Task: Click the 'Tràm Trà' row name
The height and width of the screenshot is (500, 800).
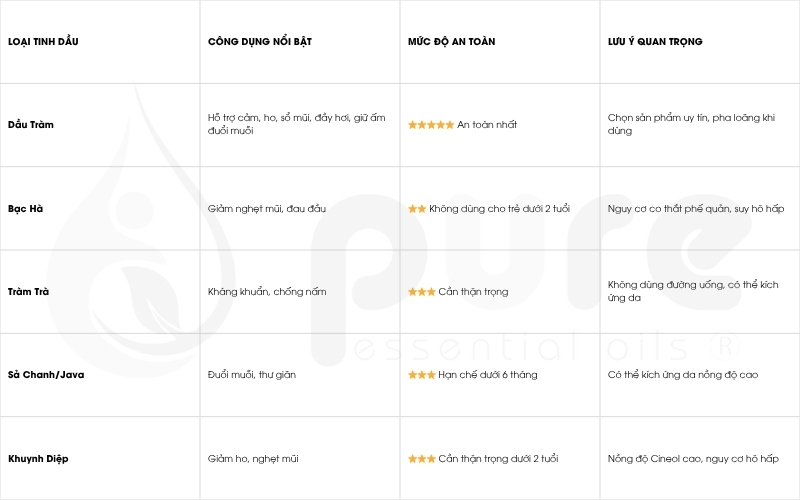Action: 30,292
